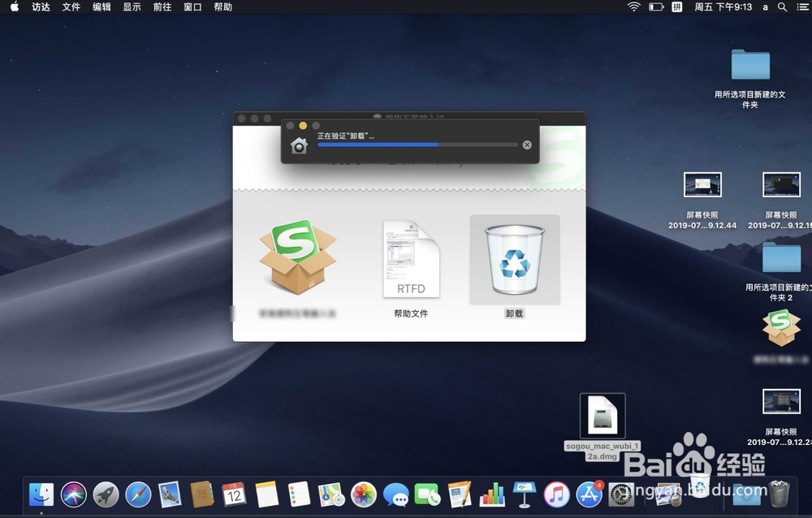Select folder 用所选项目新建的文件夹 2 on desktop
The width and height of the screenshot is (812, 518).
[x=781, y=257]
